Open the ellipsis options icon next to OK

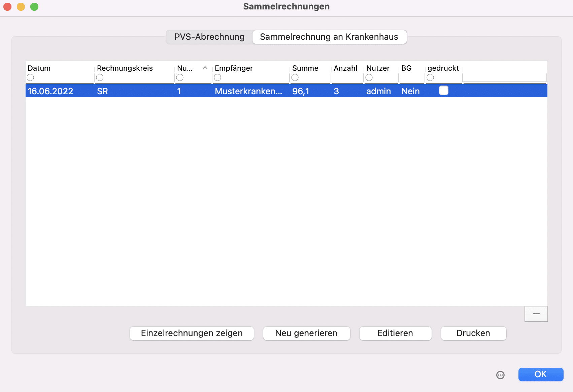[x=501, y=375]
